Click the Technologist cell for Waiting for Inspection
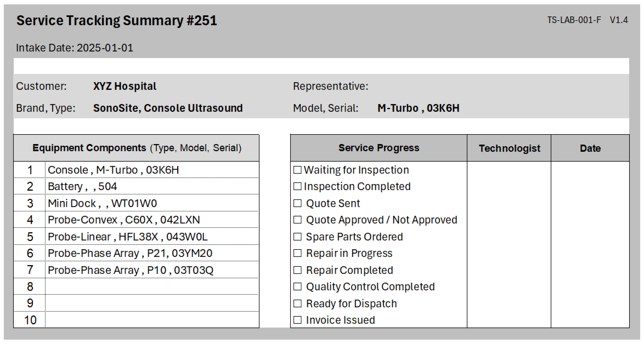This screenshot has width=644, height=344. click(509, 170)
